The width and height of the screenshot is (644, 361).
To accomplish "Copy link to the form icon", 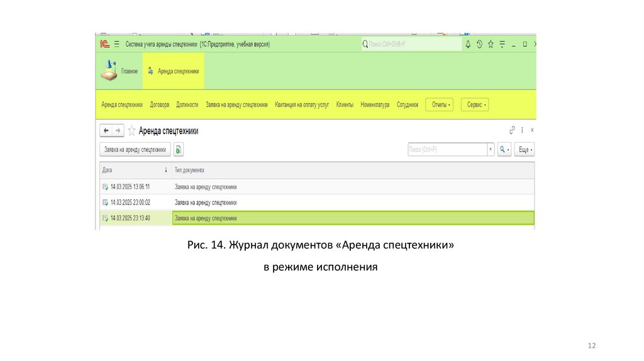I will [512, 130].
